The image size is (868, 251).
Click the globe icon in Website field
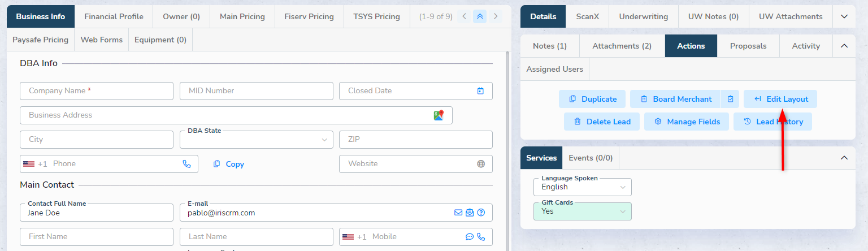(481, 164)
